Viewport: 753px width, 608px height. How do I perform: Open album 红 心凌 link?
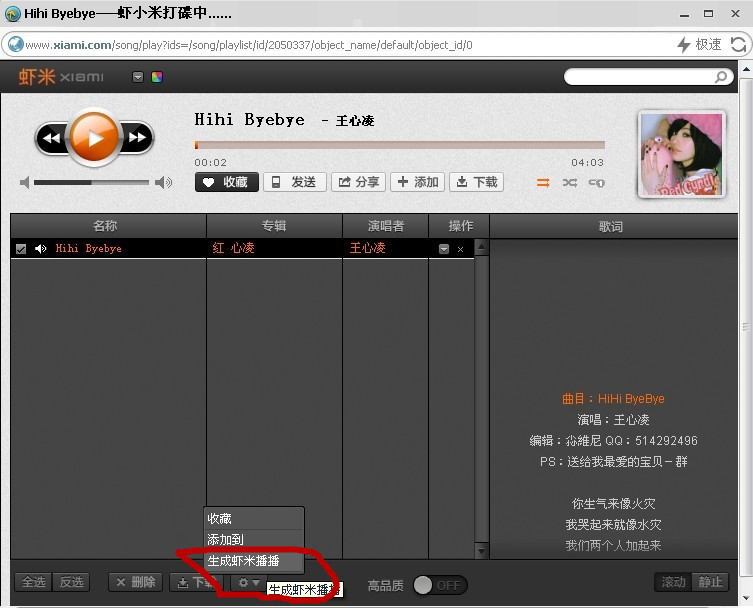pos(233,248)
